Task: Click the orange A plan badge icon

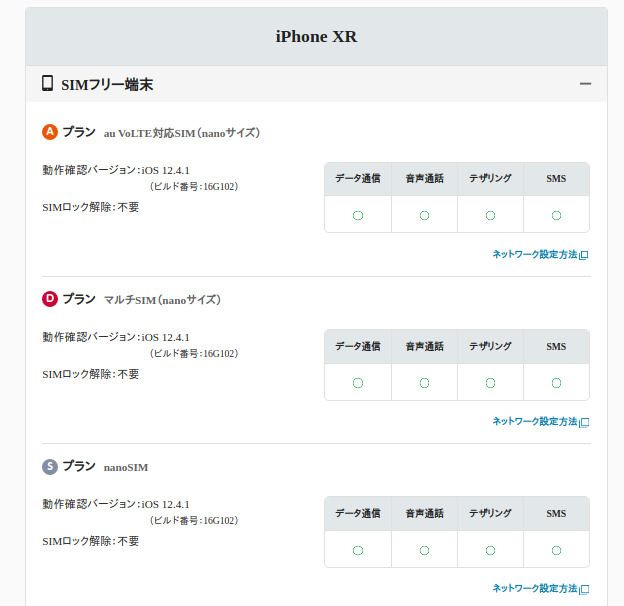Action: [50, 132]
